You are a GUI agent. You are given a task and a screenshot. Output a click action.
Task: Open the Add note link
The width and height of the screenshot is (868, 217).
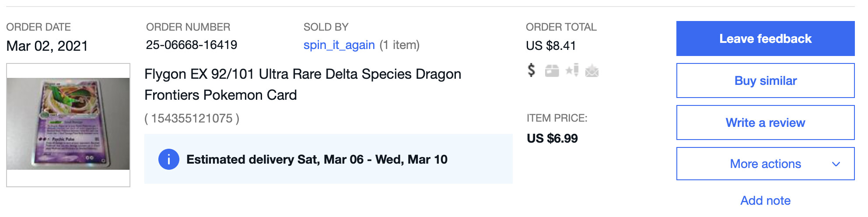click(766, 200)
